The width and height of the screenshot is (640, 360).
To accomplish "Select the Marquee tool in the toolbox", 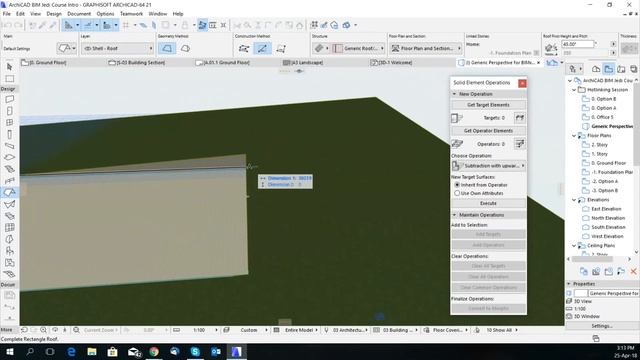I will pyautogui.click(x=9, y=78).
